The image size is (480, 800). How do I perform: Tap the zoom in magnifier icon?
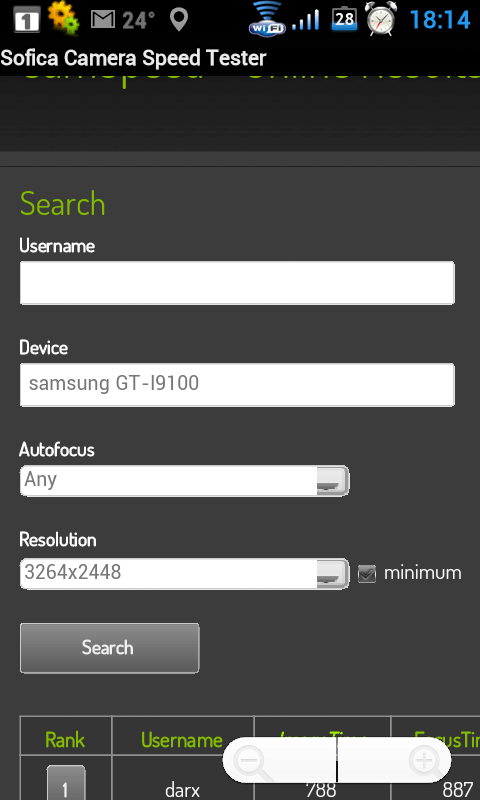[425, 763]
